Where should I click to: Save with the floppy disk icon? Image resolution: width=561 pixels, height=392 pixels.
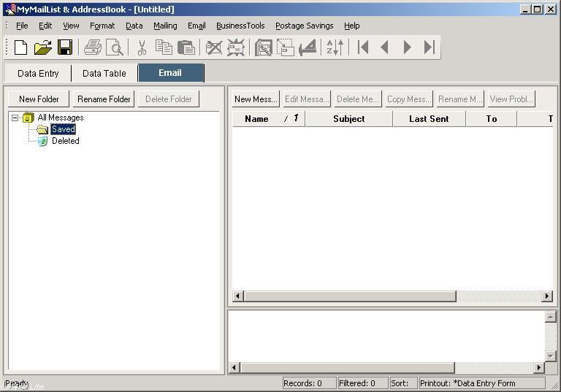pyautogui.click(x=65, y=47)
